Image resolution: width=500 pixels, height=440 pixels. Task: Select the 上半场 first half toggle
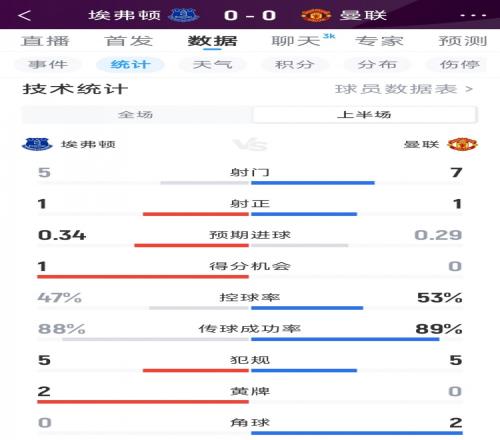point(364,114)
